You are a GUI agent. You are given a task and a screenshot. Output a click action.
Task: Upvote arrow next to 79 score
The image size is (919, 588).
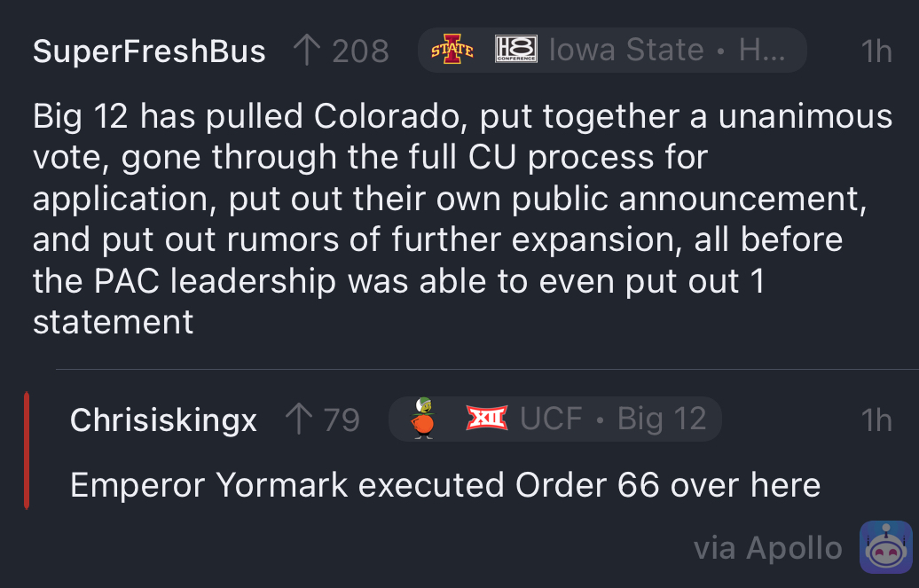pyautogui.click(x=299, y=419)
